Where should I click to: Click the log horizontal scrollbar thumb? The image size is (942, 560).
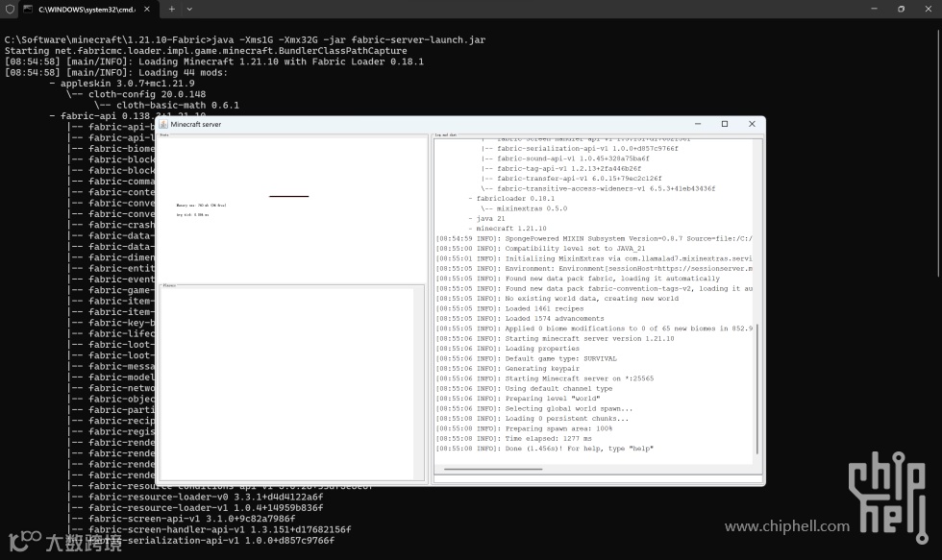(x=493, y=470)
